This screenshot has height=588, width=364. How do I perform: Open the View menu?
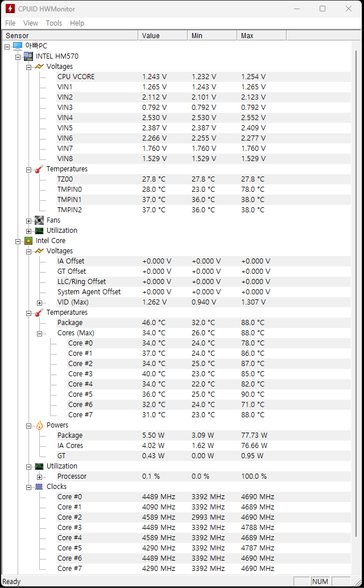click(31, 23)
